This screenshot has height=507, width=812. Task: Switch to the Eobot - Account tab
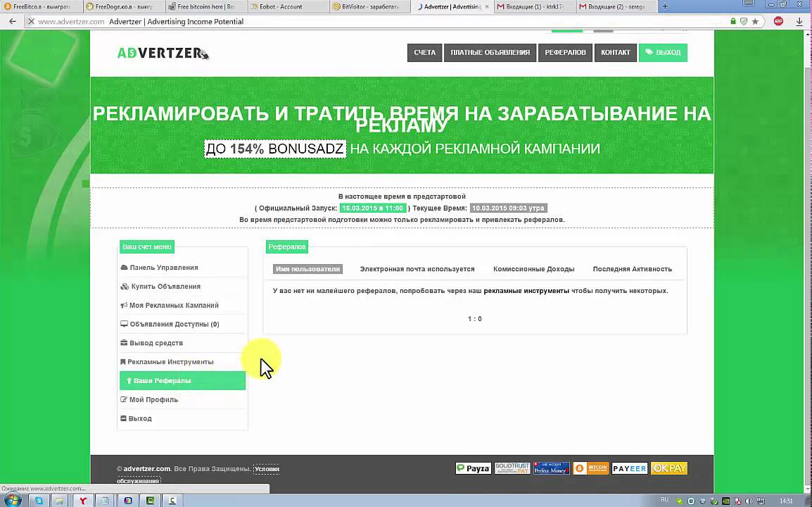click(287, 7)
